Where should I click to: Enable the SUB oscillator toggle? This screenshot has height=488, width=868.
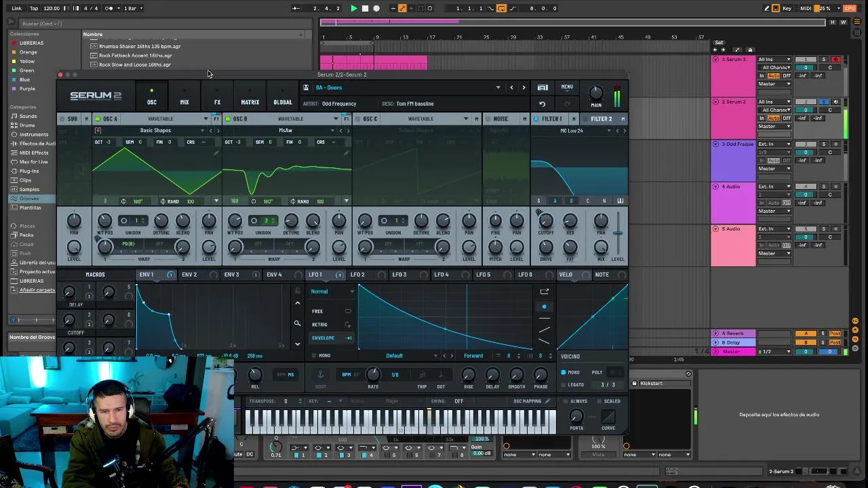click(x=62, y=119)
